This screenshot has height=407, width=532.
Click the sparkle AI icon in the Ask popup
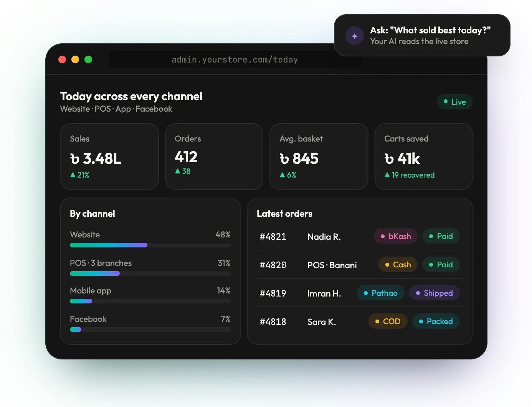(355, 36)
